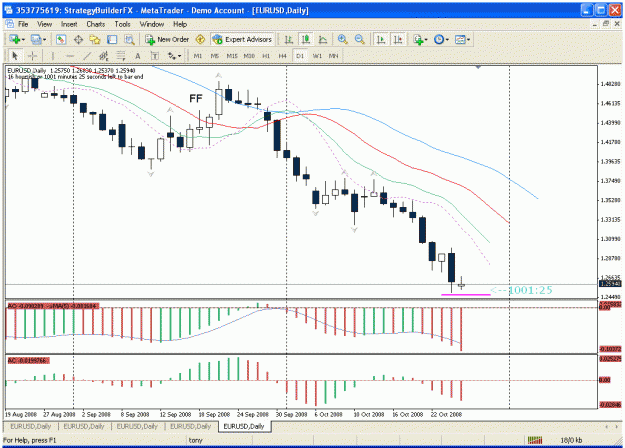Open the View menu
625x448 pixels.
pyautogui.click(x=44, y=24)
